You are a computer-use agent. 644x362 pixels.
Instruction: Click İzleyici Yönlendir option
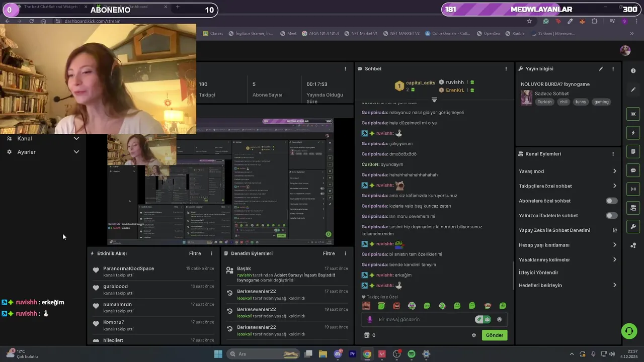(538, 273)
